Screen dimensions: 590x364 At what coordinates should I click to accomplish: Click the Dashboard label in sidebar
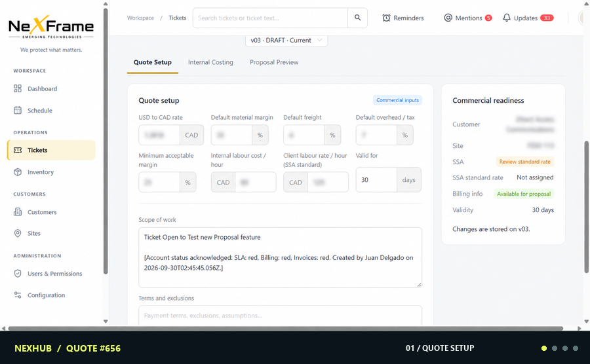click(x=42, y=88)
